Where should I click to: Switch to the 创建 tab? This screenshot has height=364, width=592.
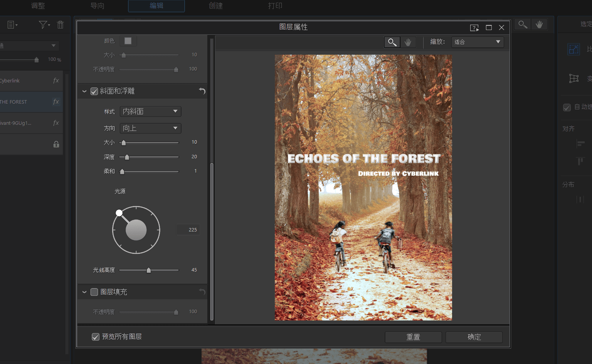[216, 6]
